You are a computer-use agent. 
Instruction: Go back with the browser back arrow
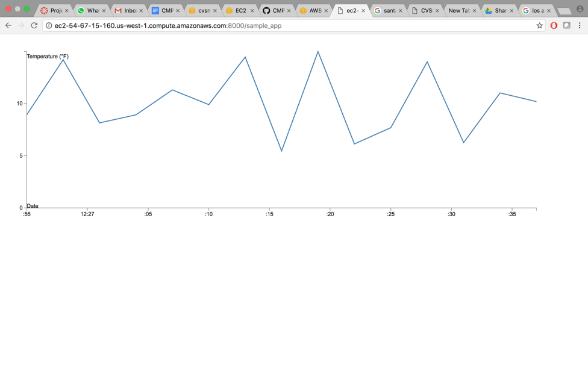click(x=8, y=25)
